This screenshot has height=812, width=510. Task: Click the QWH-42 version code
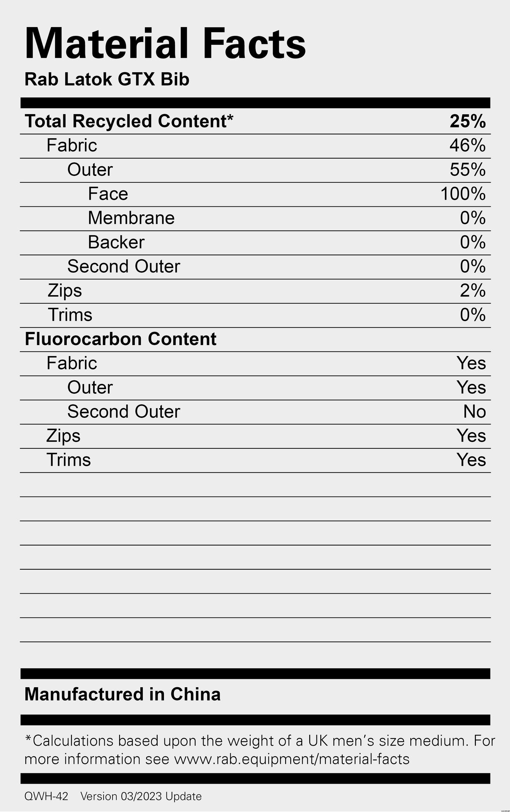point(46,796)
